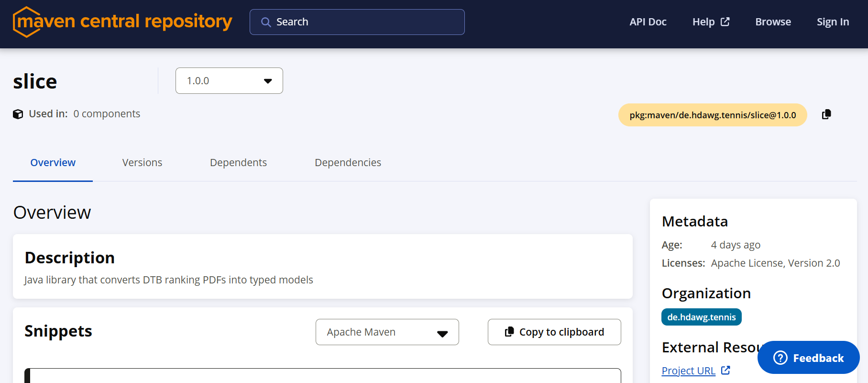Open the Project URL link
The width and height of the screenshot is (868, 383).
tap(688, 371)
